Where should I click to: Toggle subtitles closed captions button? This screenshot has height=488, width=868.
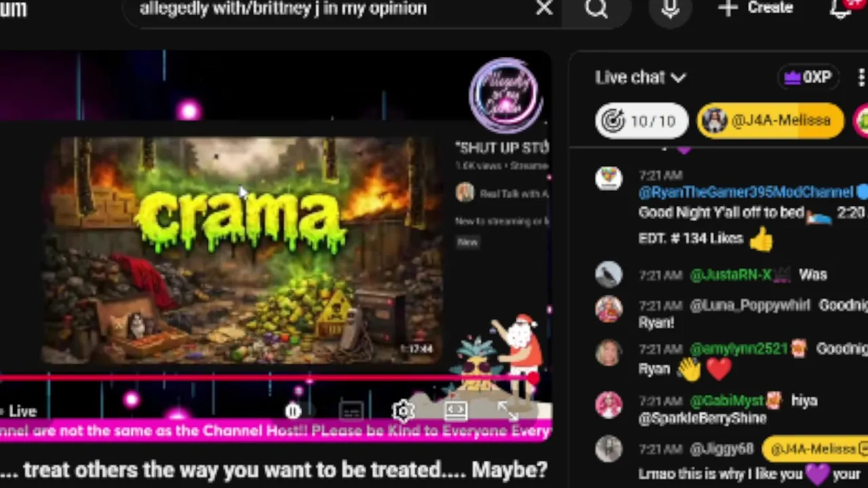tap(351, 411)
